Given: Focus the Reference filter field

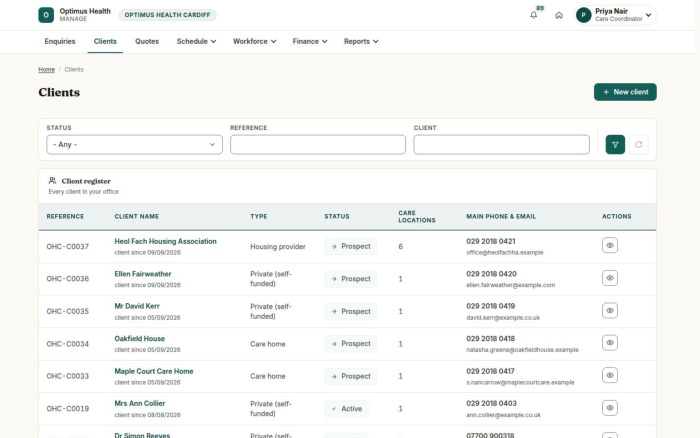Looking at the screenshot, I should 318,145.
